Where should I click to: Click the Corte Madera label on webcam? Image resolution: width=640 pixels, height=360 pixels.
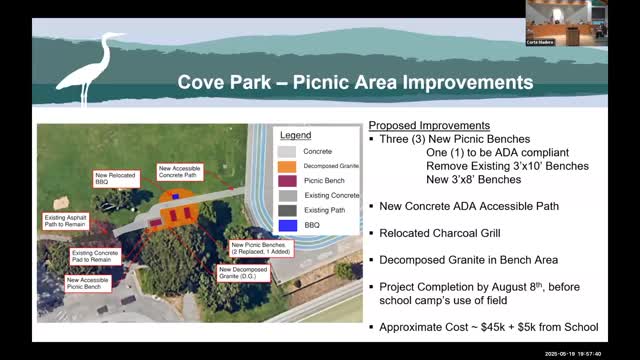point(540,42)
